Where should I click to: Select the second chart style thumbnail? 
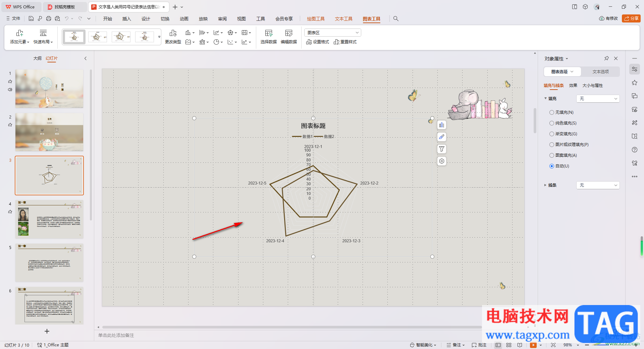coord(98,37)
